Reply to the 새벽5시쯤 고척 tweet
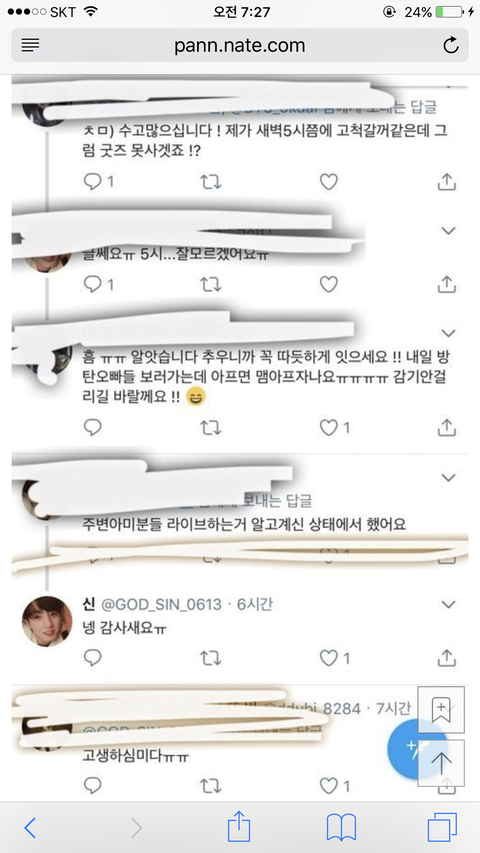 click(x=93, y=182)
